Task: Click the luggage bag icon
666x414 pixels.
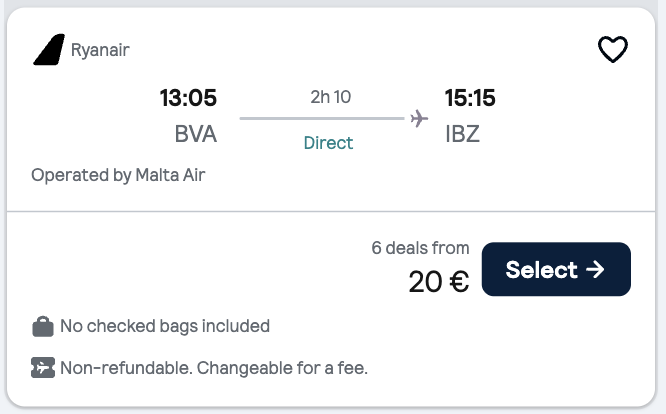Action: point(43,327)
